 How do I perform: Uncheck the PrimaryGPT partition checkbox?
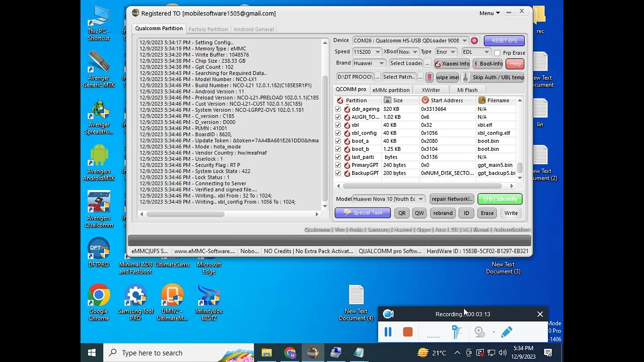pyautogui.click(x=338, y=165)
